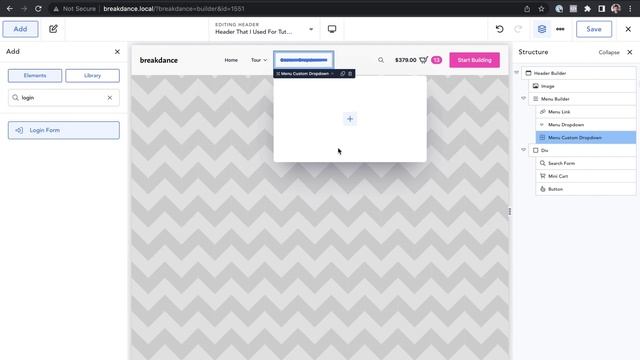Click the breakdance logo in the header
Screen dimensions: 640x360
pyautogui.click(x=159, y=60)
